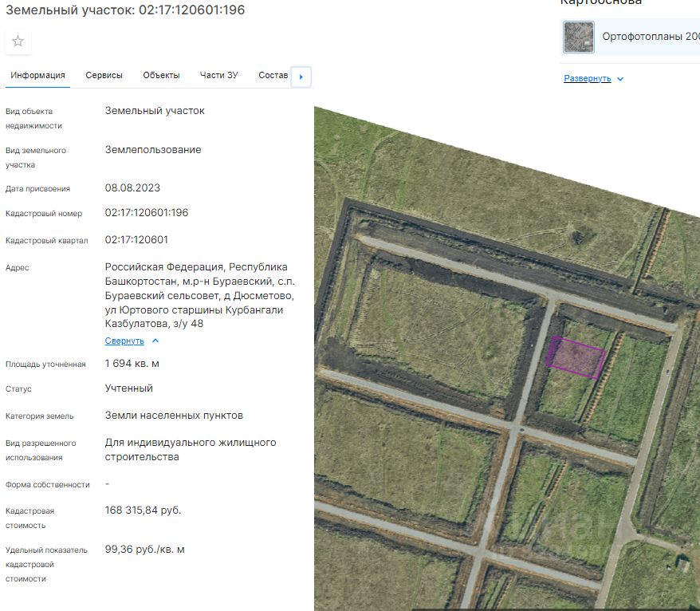This screenshot has height=611, width=700.
Task: Expand basemap list via Развернуть link
Action: tap(588, 79)
